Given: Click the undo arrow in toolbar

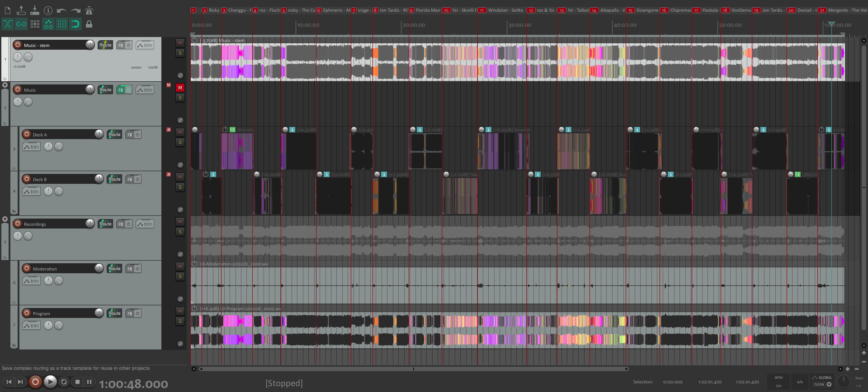Looking at the screenshot, I should 61,10.
